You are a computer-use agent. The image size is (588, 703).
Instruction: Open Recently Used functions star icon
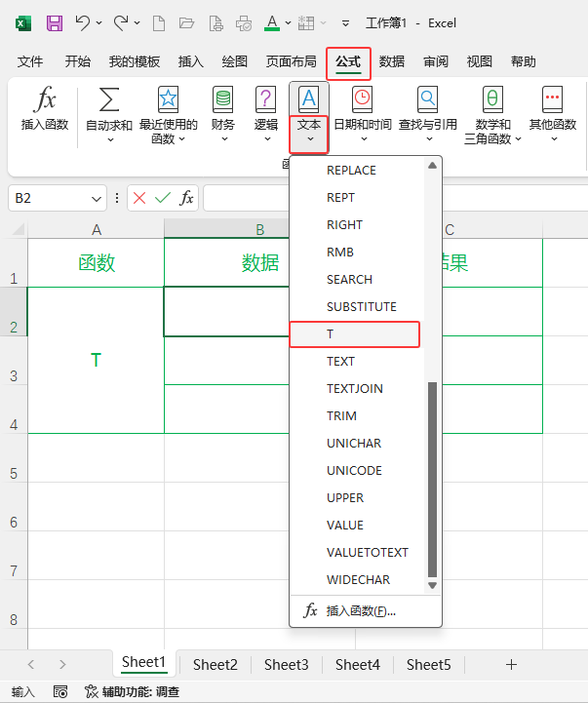pos(168,99)
